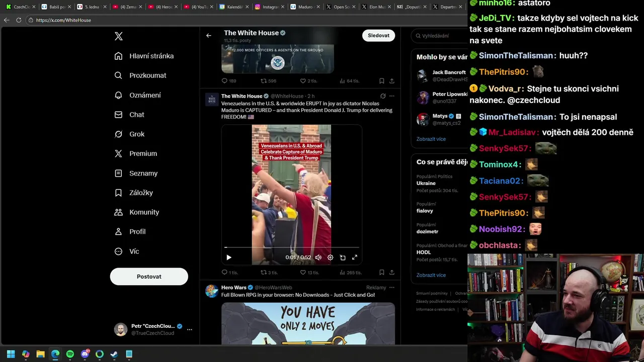Open Discord from the taskbar
The width and height of the screenshot is (644, 362).
pyautogui.click(x=85, y=354)
